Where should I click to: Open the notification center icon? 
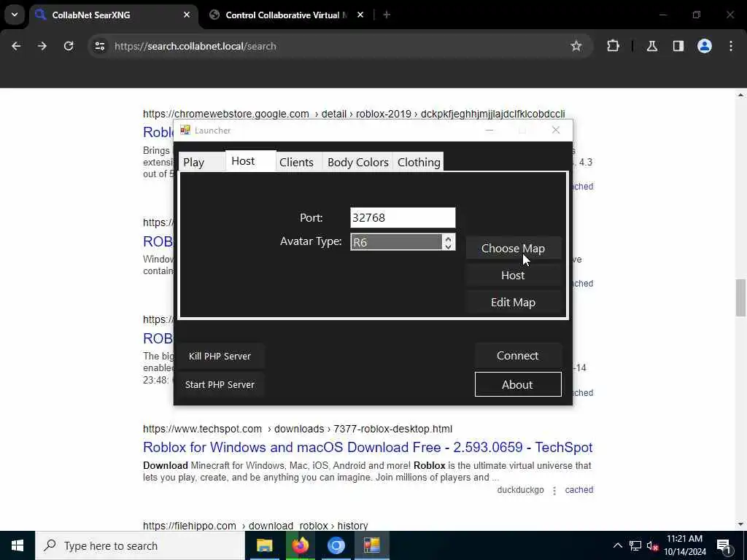tap(724, 545)
